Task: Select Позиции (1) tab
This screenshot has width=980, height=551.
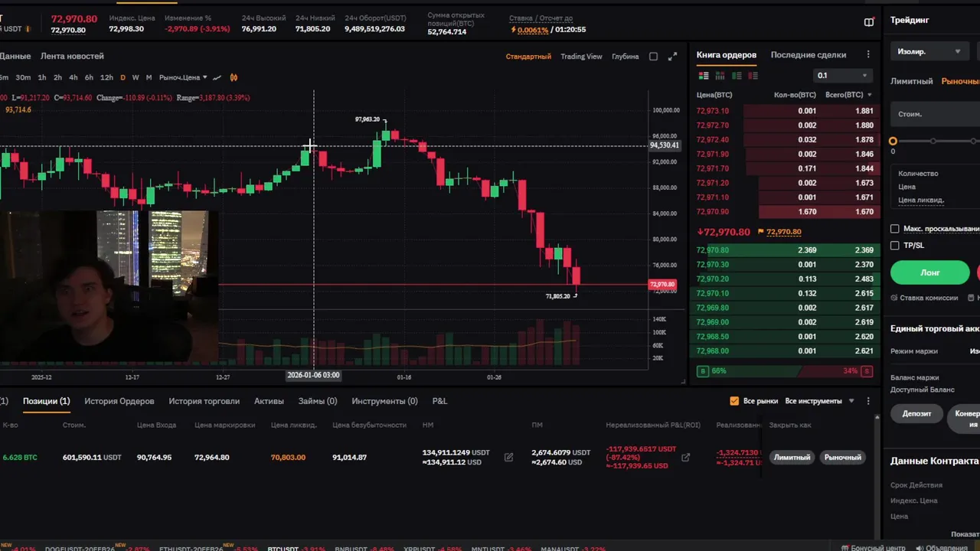Action: 46,401
